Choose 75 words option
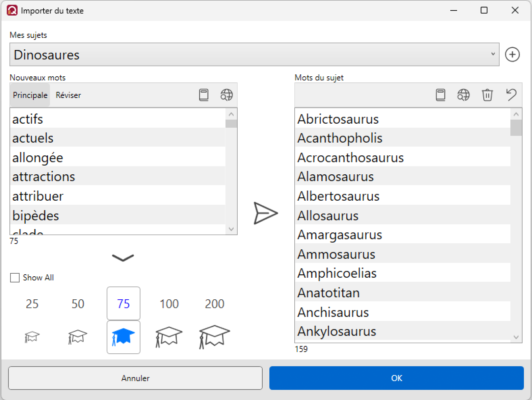Screen dimensions: 532x400 (x=123, y=303)
